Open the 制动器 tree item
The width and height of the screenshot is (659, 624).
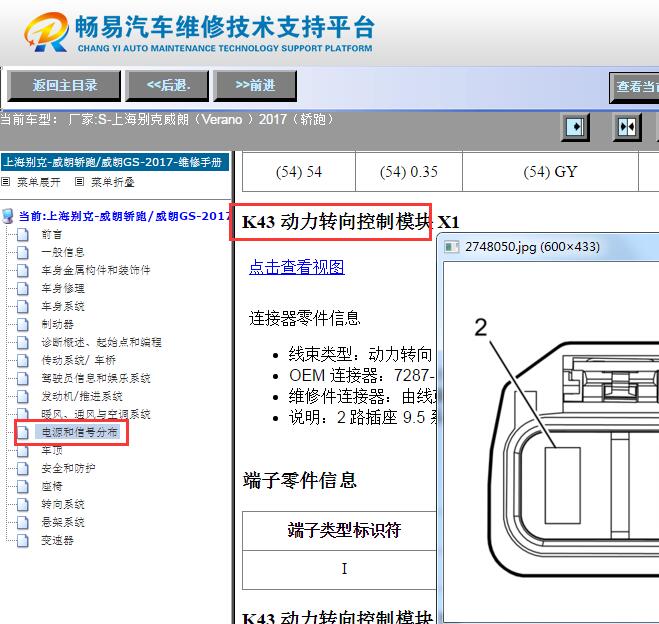point(58,324)
